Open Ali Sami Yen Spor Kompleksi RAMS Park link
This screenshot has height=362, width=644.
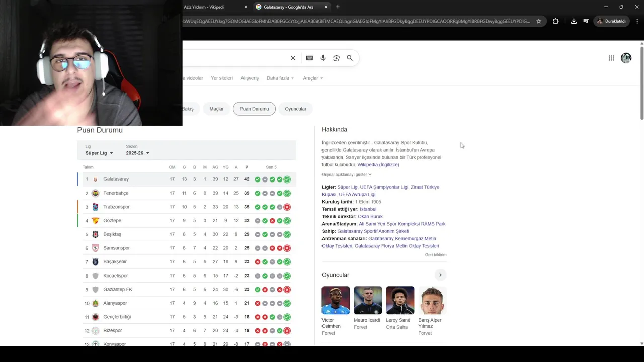point(402,224)
